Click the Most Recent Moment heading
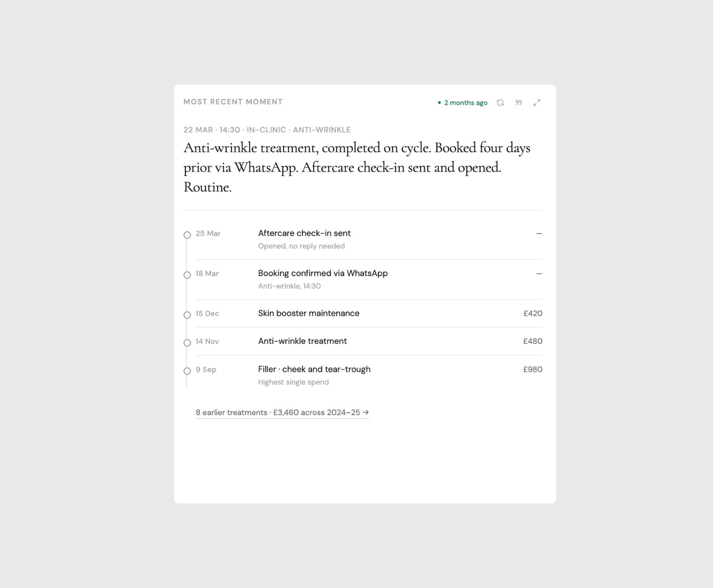 tap(233, 102)
